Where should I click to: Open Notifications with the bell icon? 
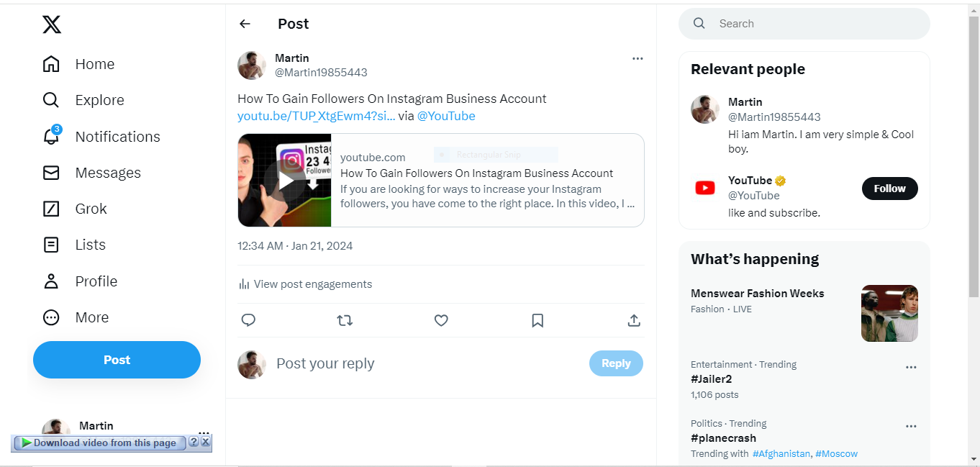click(x=51, y=136)
